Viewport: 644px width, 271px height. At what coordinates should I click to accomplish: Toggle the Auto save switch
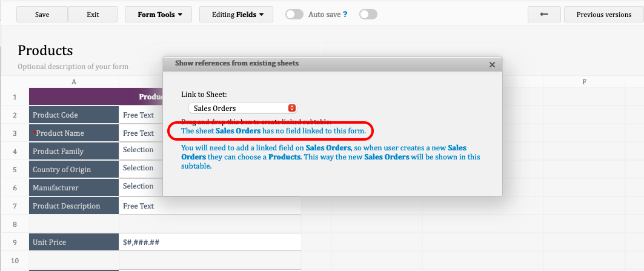(x=294, y=15)
